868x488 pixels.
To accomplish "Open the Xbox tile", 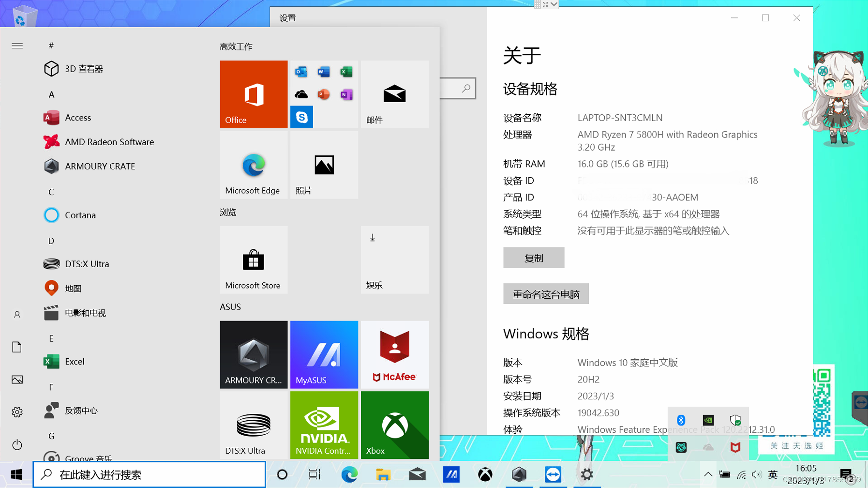I will coord(395,425).
